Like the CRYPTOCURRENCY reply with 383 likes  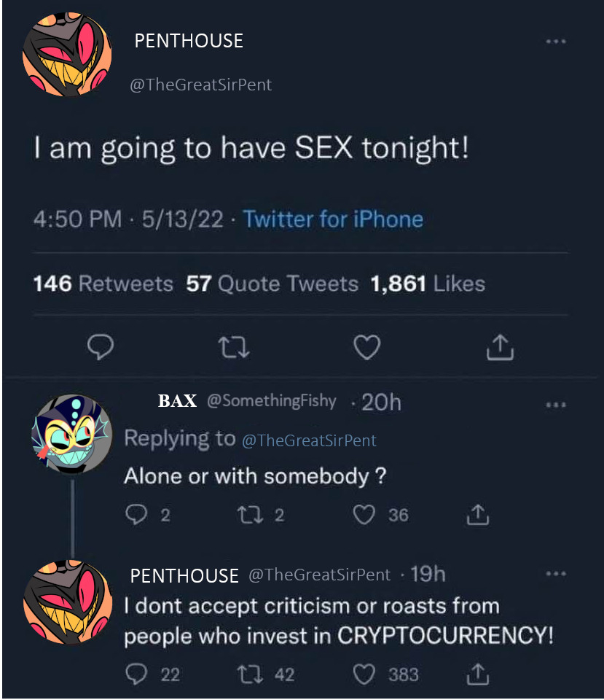click(364, 674)
